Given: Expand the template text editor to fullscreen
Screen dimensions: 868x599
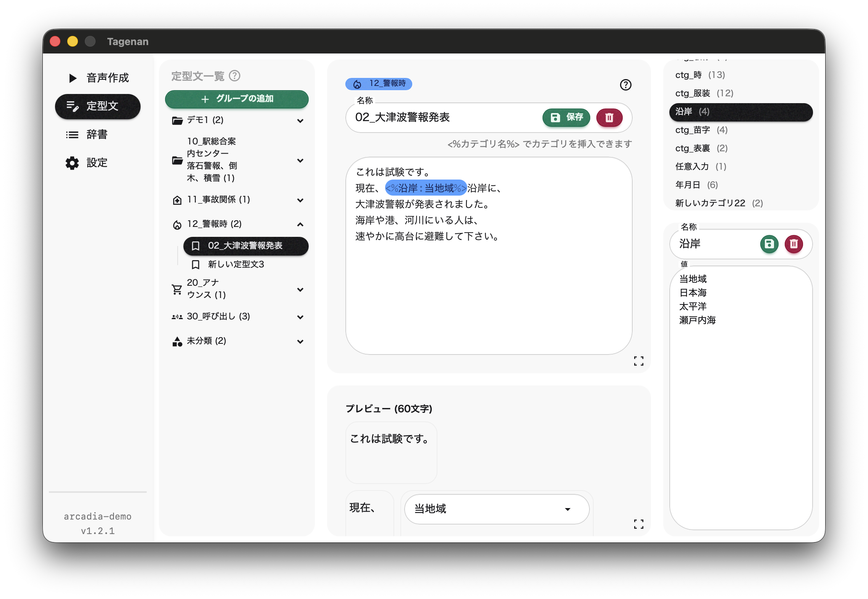Looking at the screenshot, I should pyautogui.click(x=638, y=361).
